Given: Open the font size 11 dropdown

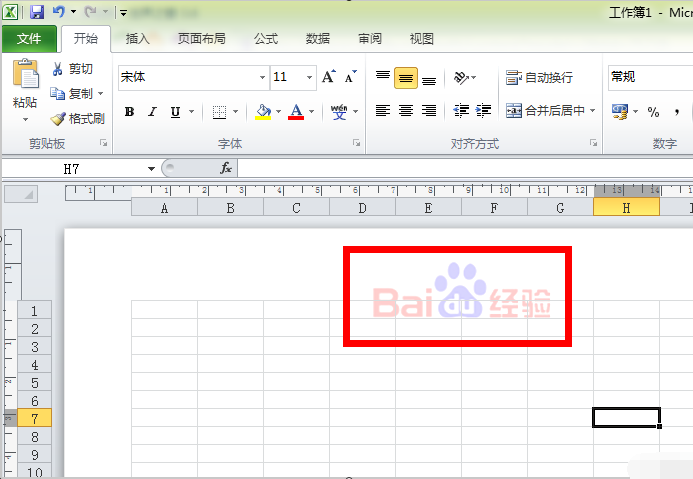Looking at the screenshot, I should [x=309, y=77].
